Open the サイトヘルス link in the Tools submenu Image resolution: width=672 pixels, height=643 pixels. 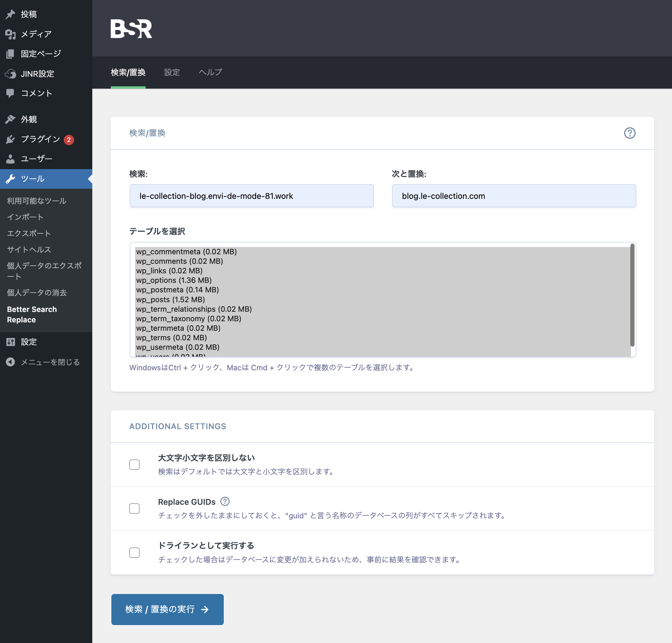tap(29, 250)
